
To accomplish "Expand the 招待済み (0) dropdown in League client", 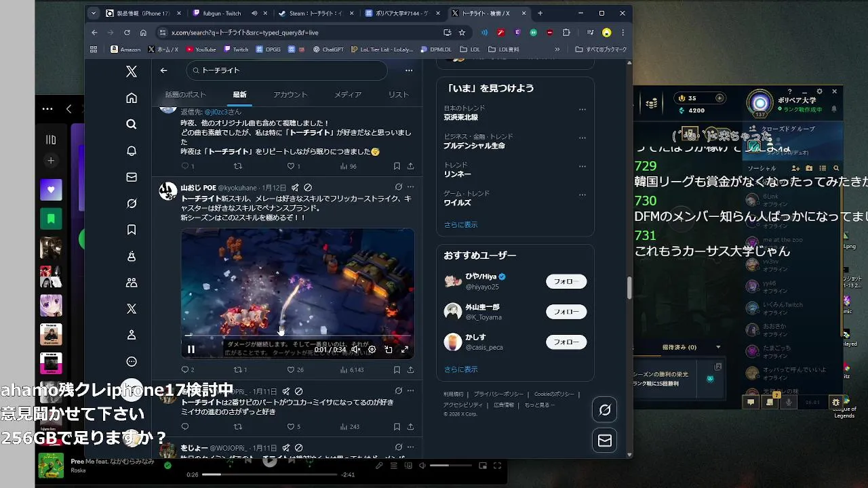I will (x=718, y=347).
